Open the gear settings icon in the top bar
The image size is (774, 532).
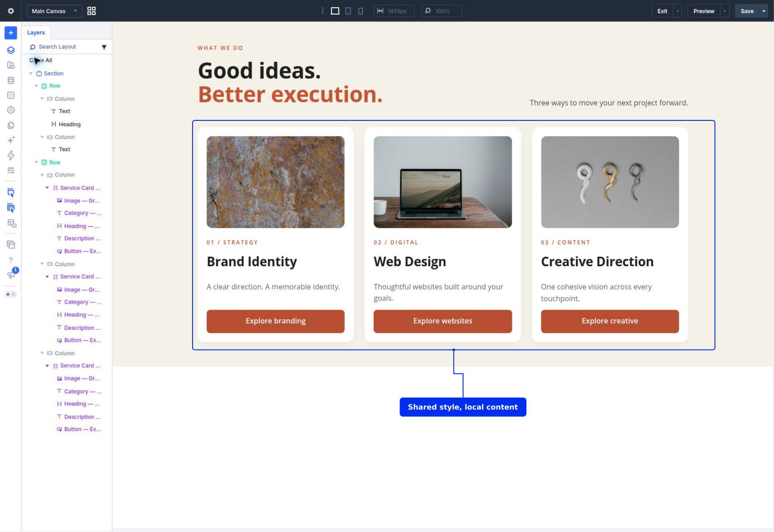(11, 11)
